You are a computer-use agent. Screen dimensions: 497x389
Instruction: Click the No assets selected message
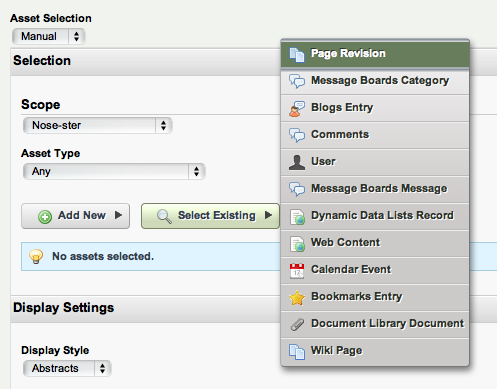[103, 256]
